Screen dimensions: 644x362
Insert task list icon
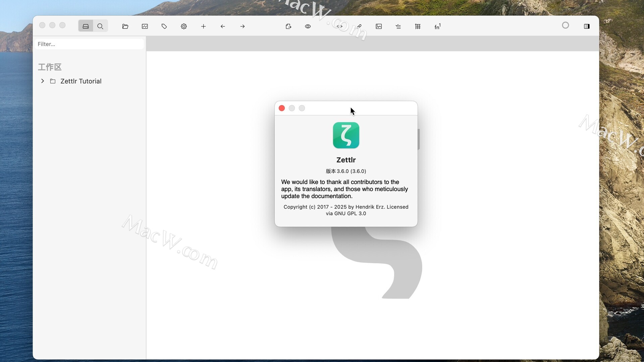pyautogui.click(x=398, y=26)
